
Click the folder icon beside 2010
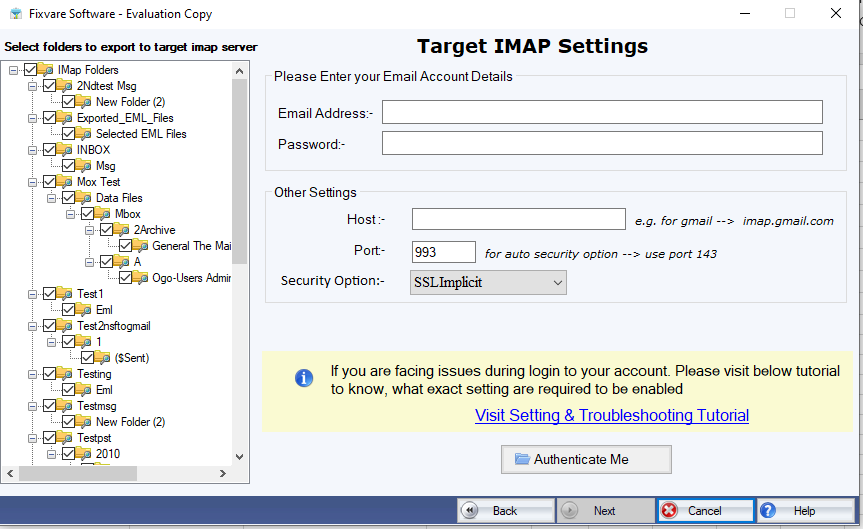[x=84, y=454]
